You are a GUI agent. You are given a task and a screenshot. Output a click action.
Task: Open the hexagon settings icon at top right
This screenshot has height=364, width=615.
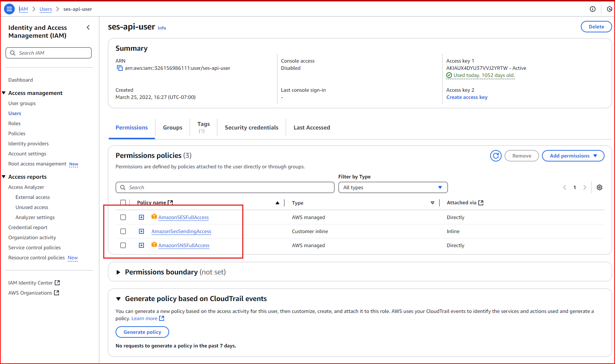(x=609, y=9)
